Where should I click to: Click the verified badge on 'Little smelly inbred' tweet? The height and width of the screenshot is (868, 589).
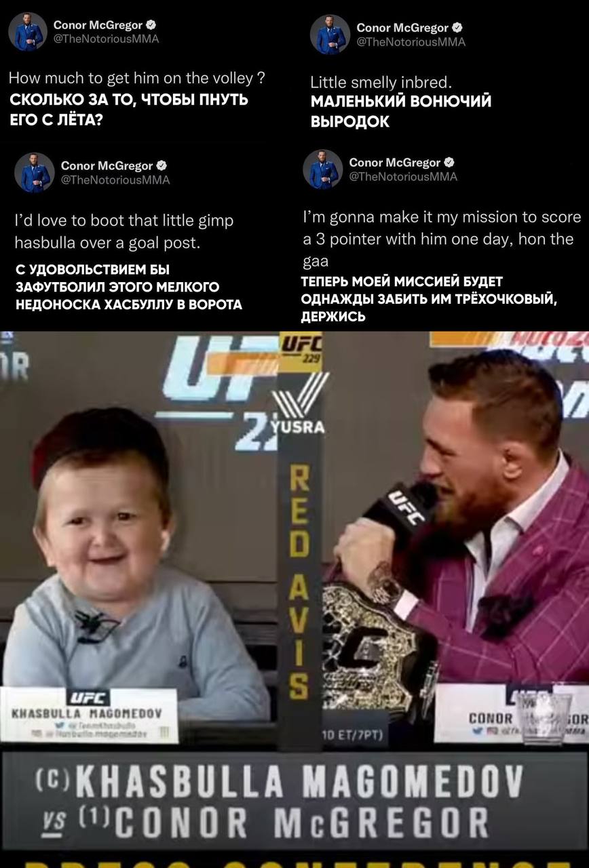pyautogui.click(x=457, y=28)
